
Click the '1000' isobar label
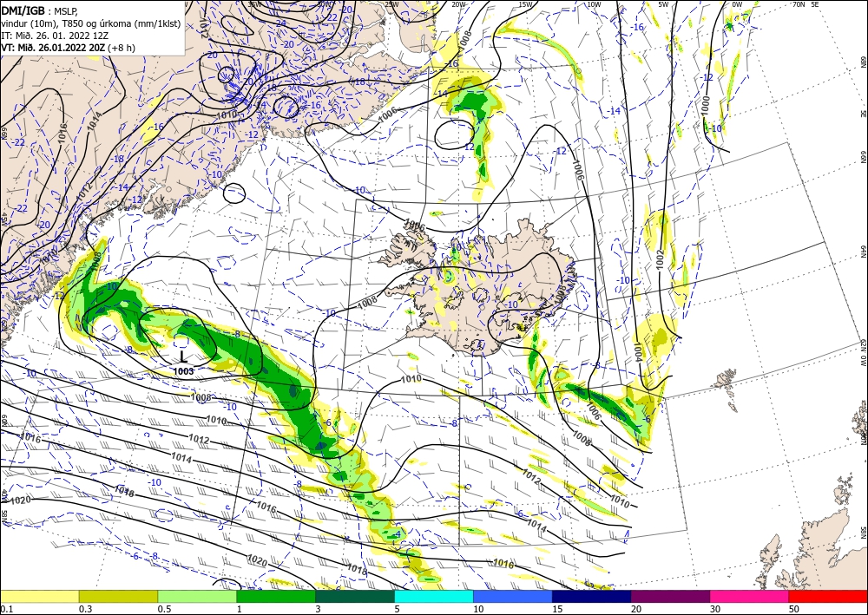click(x=705, y=106)
